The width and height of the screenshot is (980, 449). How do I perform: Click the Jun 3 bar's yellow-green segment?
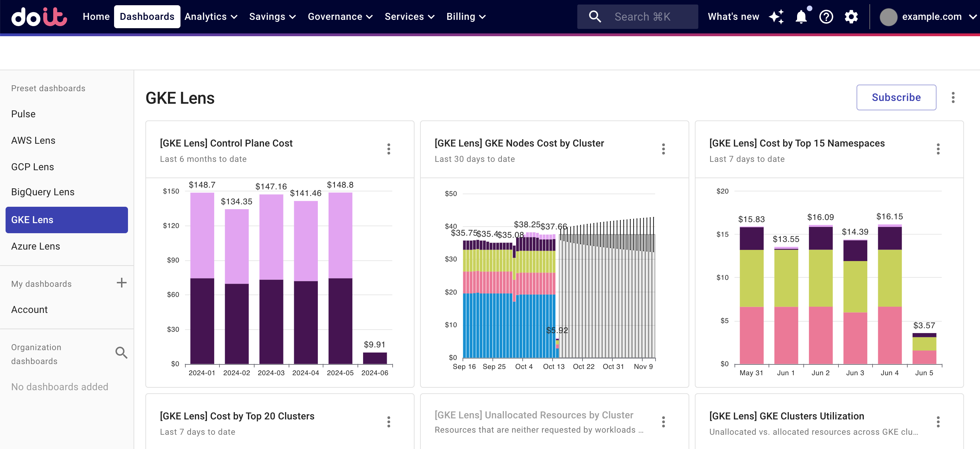855,287
